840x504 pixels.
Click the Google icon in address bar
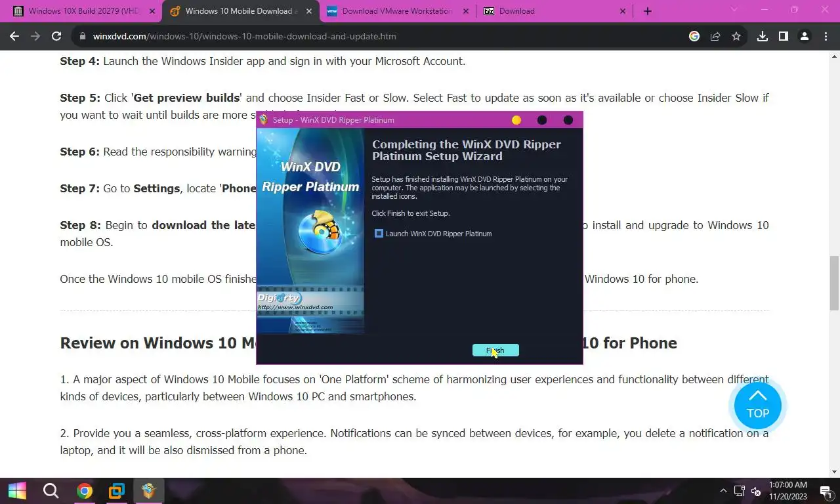[x=694, y=36]
